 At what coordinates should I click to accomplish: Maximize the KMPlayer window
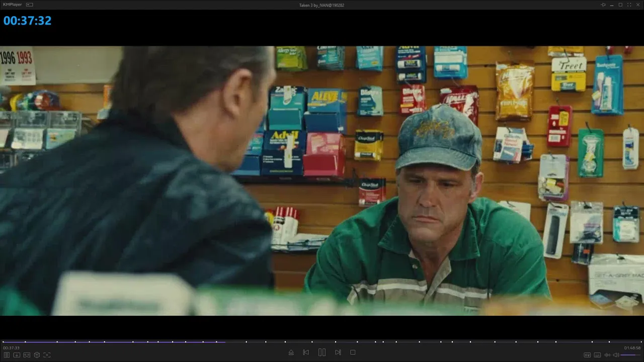click(620, 5)
